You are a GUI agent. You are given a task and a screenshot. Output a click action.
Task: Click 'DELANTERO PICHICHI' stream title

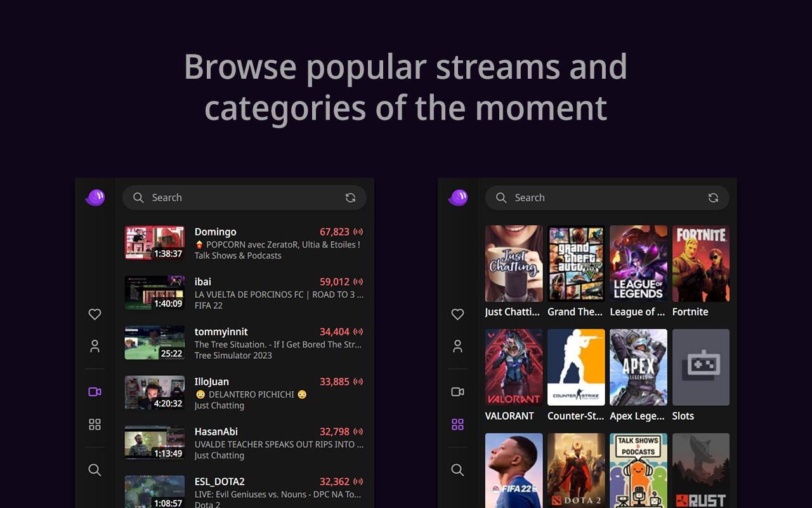[251, 394]
